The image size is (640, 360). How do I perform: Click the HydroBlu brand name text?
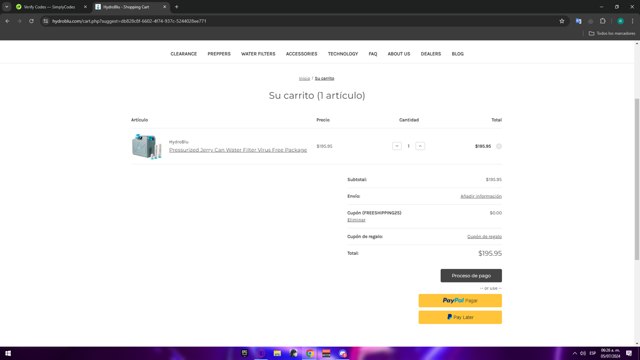pos(179,142)
